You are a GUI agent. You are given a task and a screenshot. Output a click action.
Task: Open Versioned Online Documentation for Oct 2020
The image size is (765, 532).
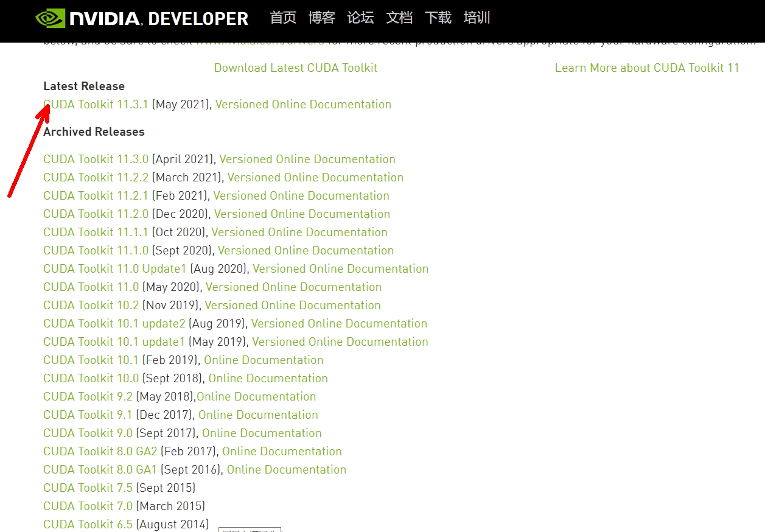click(299, 232)
